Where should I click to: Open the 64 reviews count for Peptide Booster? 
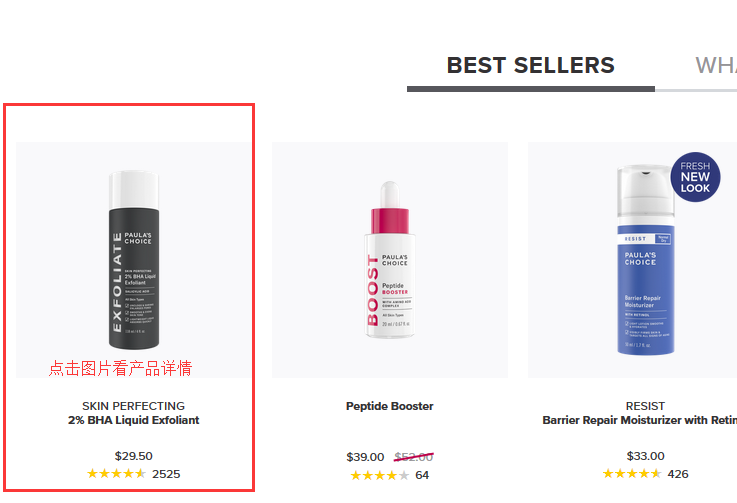click(422, 475)
